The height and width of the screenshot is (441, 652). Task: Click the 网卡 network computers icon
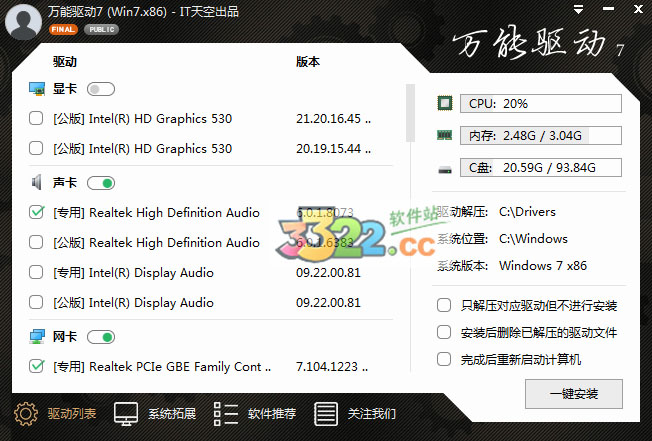tap(37, 337)
